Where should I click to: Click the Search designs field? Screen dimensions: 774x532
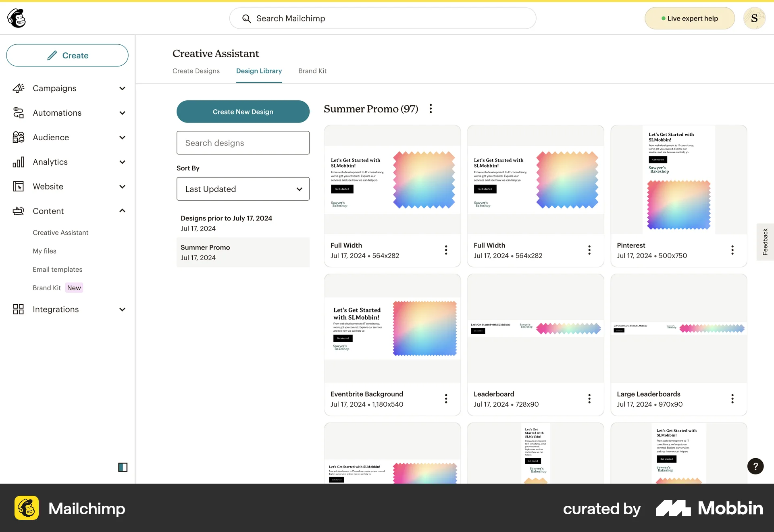coord(243,143)
